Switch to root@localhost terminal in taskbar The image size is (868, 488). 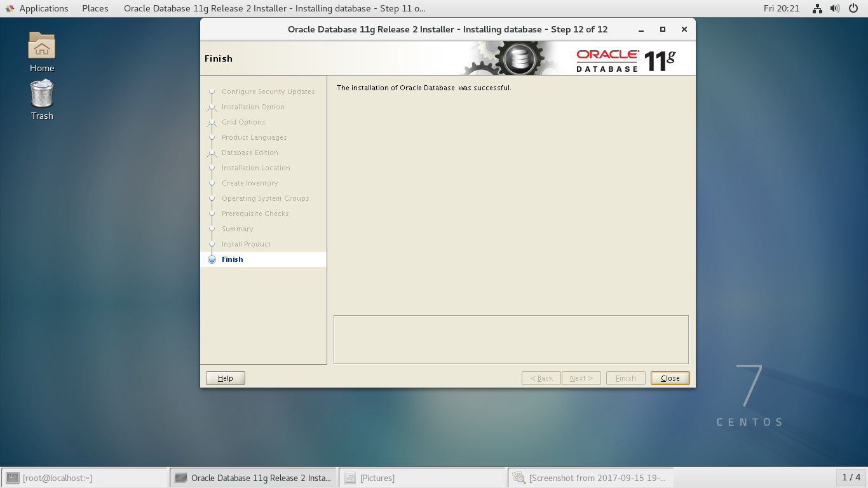click(x=85, y=478)
